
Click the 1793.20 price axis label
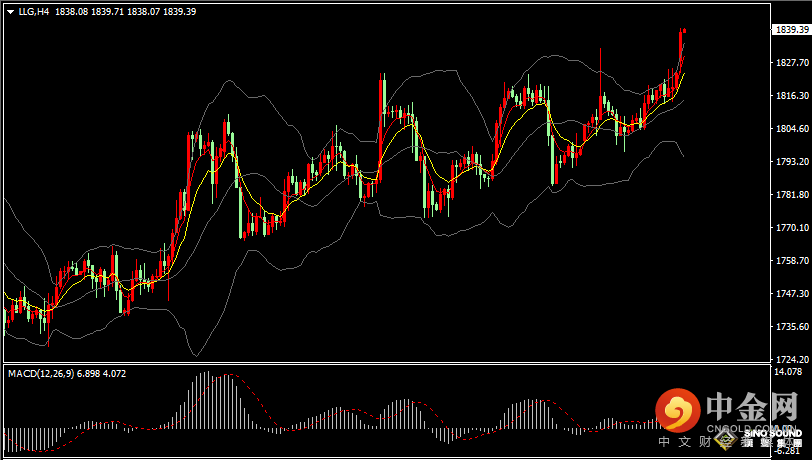[790, 162]
